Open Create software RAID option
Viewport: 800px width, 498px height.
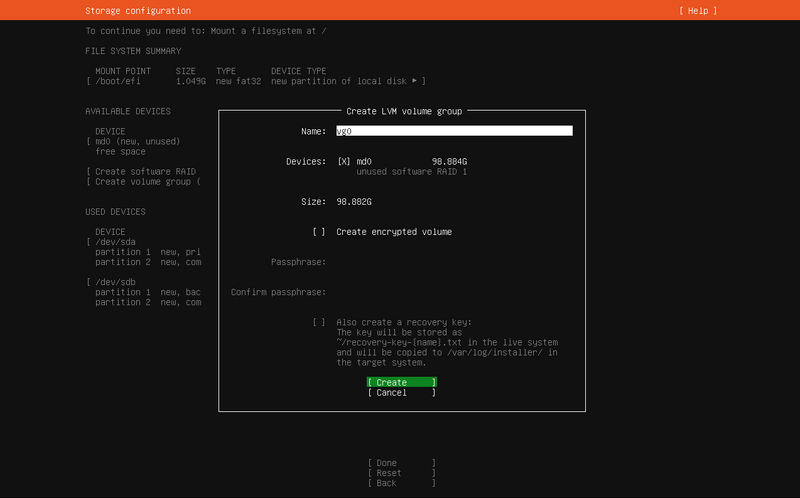pyautogui.click(x=145, y=171)
